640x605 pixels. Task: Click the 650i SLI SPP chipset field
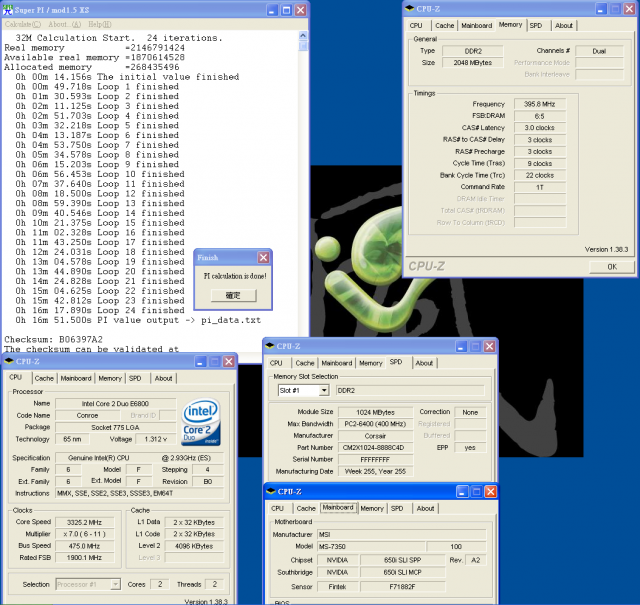[x=402, y=560]
